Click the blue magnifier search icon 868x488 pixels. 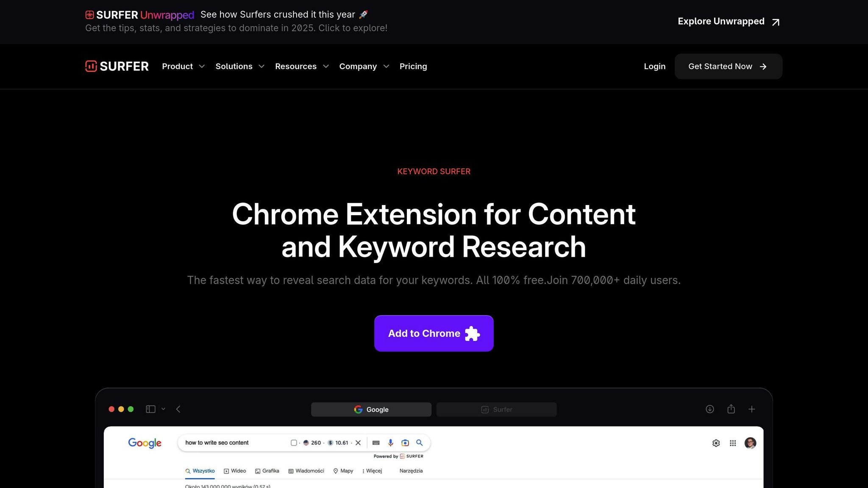click(x=420, y=443)
